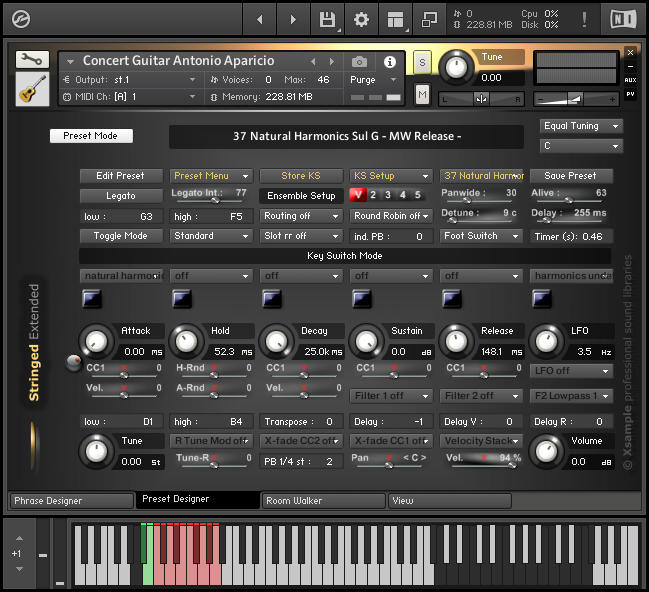649x592 pixels.
Task: Click the minimized view windows icon
Action: (x=429, y=19)
